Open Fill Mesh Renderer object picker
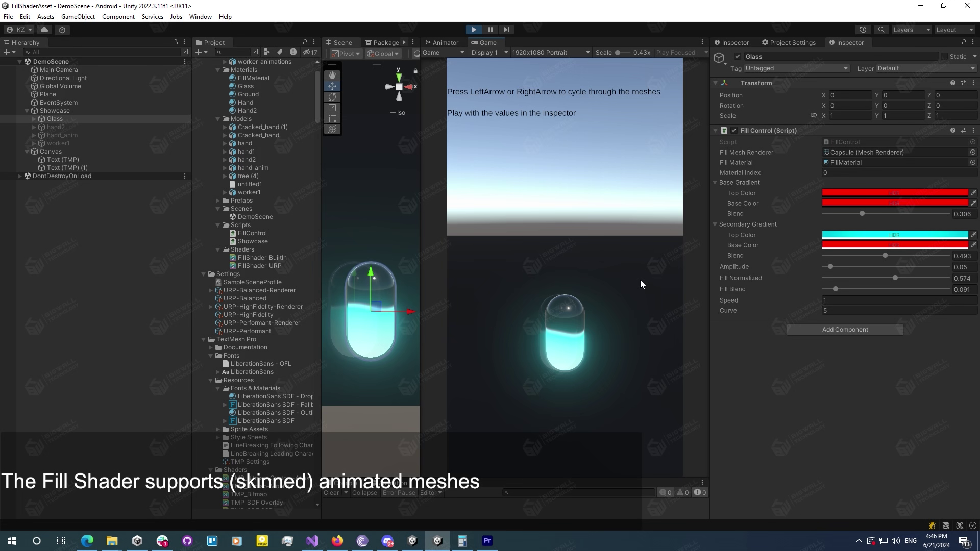Image resolution: width=980 pixels, height=551 pixels. pyautogui.click(x=973, y=152)
